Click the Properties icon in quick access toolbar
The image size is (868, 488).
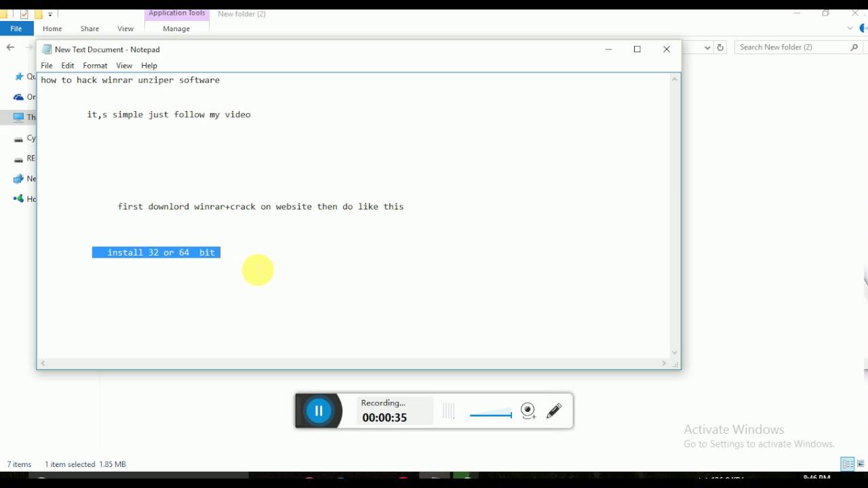point(24,14)
